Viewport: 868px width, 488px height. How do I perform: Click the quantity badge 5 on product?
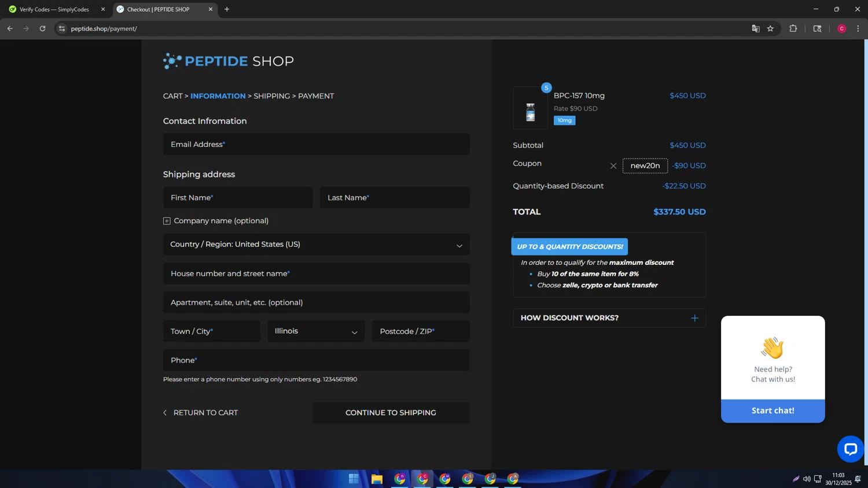coord(546,88)
